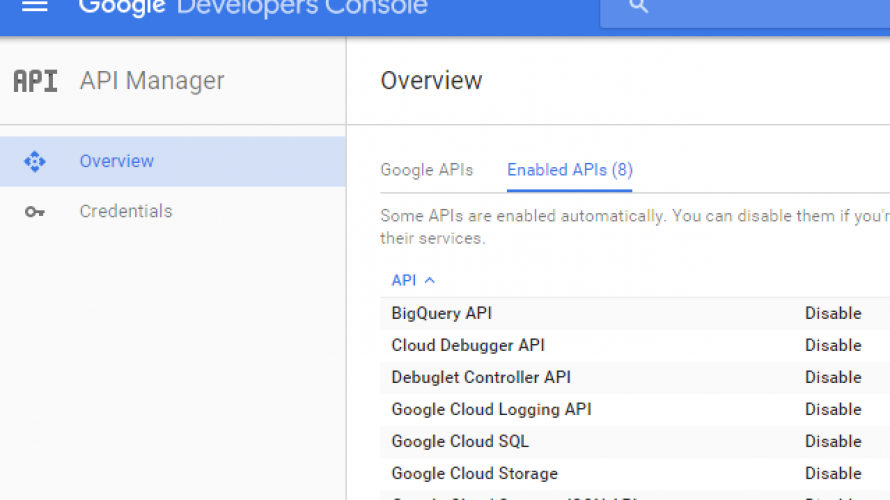Switch to the Google APIs tab
The height and width of the screenshot is (500, 890).
coord(426,170)
